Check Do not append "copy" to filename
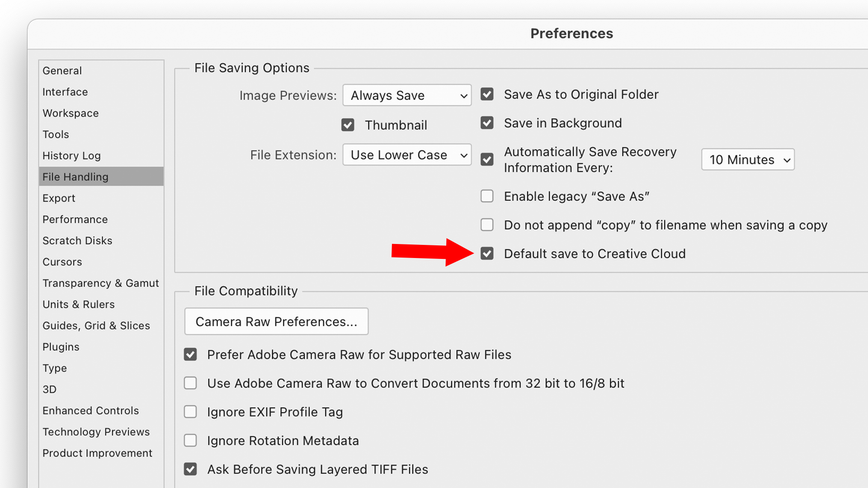 487,225
